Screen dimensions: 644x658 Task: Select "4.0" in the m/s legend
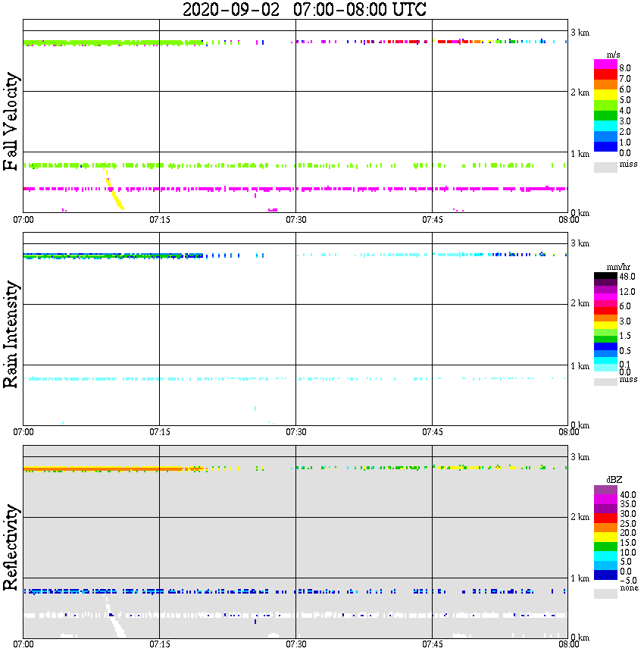pyautogui.click(x=625, y=111)
